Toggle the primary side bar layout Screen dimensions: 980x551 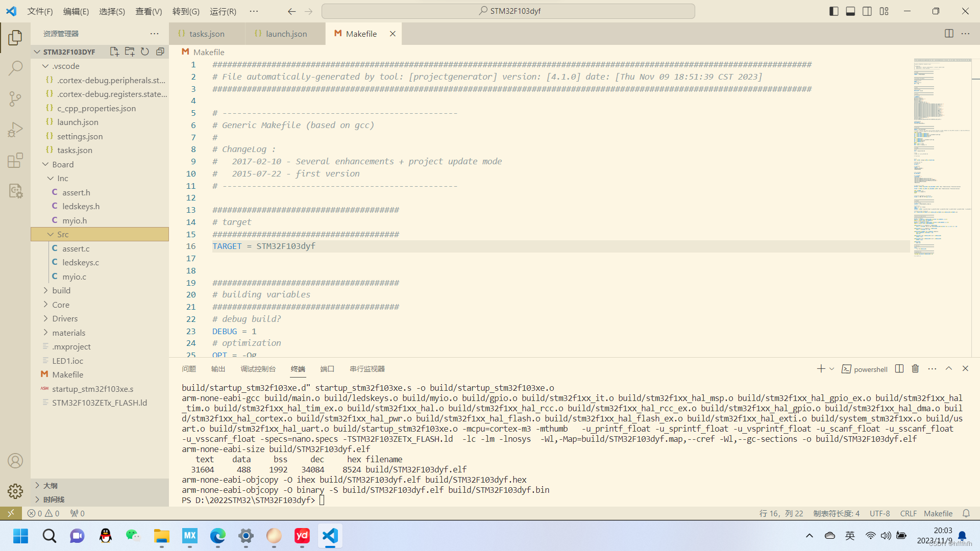coord(834,11)
